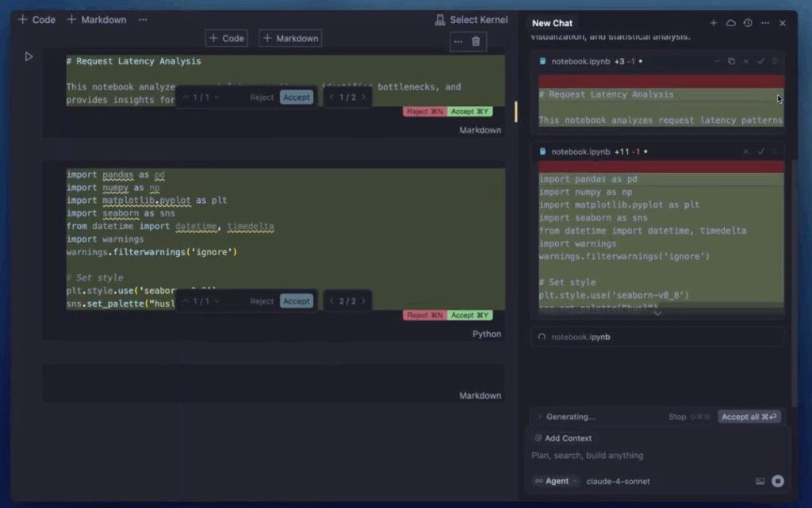Start a new chat with plus icon
Screen dimensions: 812x508
(713, 23)
